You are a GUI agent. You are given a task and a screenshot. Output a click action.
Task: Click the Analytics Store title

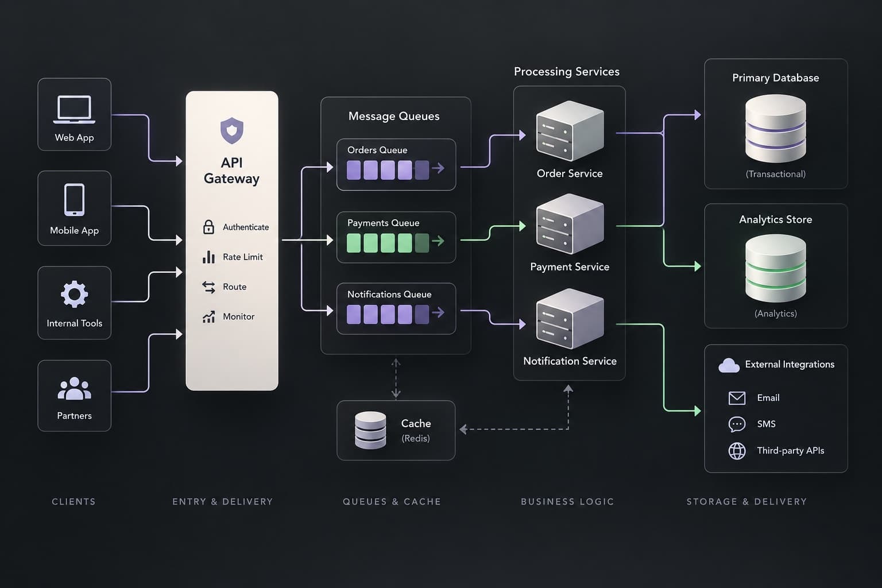click(x=776, y=219)
